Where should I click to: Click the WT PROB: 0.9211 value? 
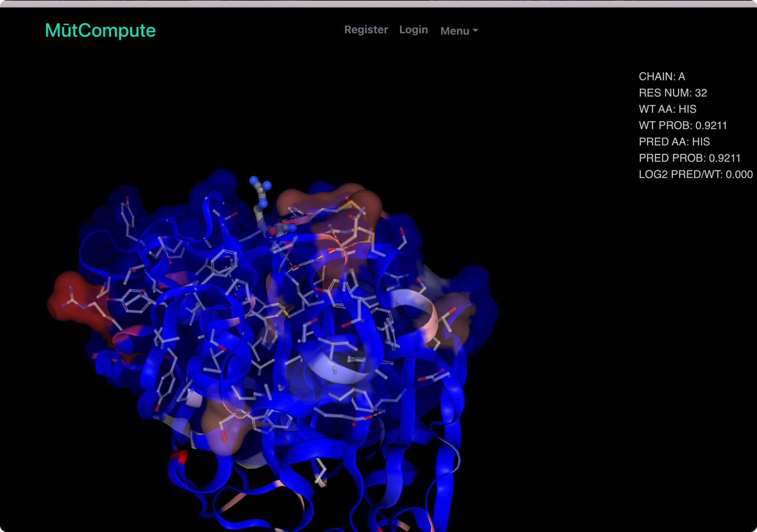682,126
